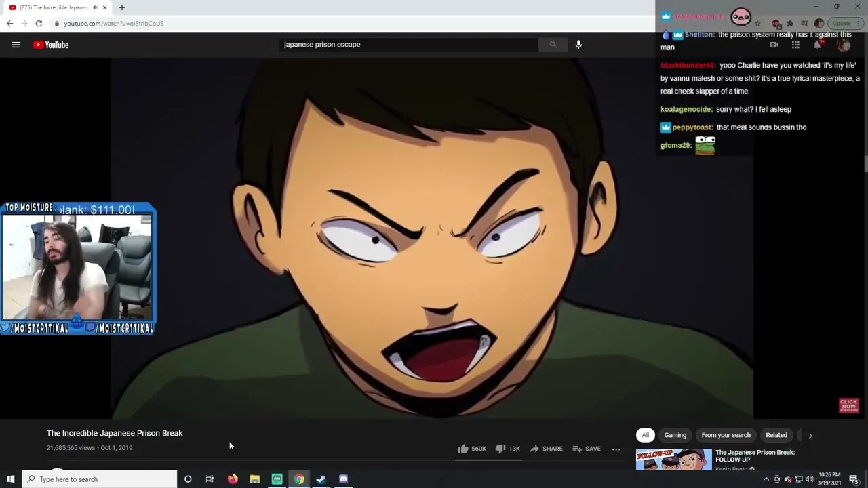This screenshot has height=488, width=868.
Task: Share the video via SHARE button
Action: click(546, 449)
